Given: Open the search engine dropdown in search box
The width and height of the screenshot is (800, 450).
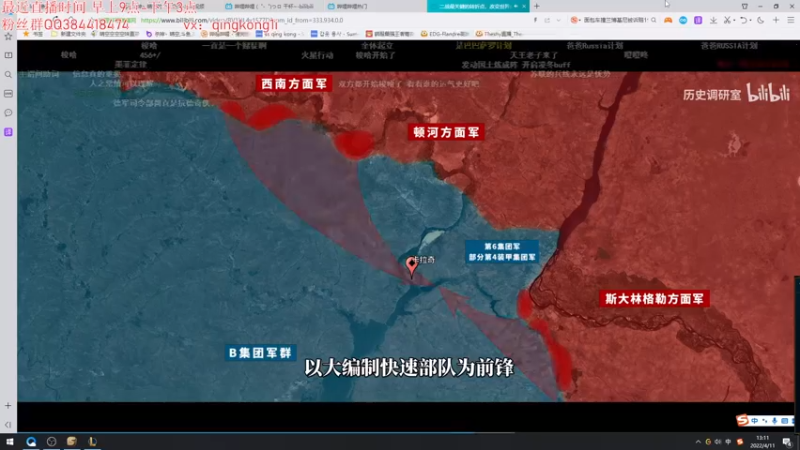Looking at the screenshot, I should tap(576, 20).
